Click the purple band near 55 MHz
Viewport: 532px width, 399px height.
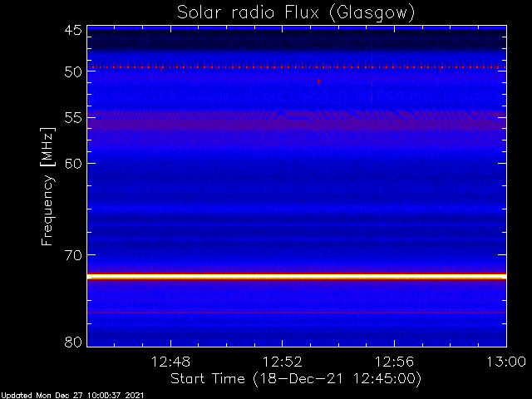[x=297, y=121]
